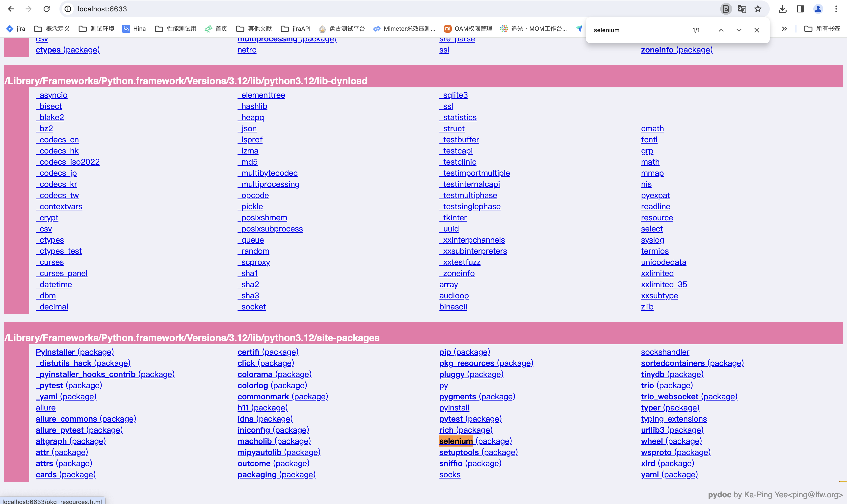
Task: Open the allure_pytest (package) link
Action: [79, 430]
